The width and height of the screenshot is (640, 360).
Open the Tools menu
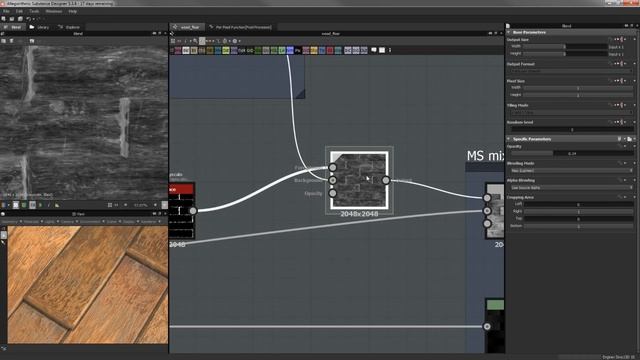(34, 11)
